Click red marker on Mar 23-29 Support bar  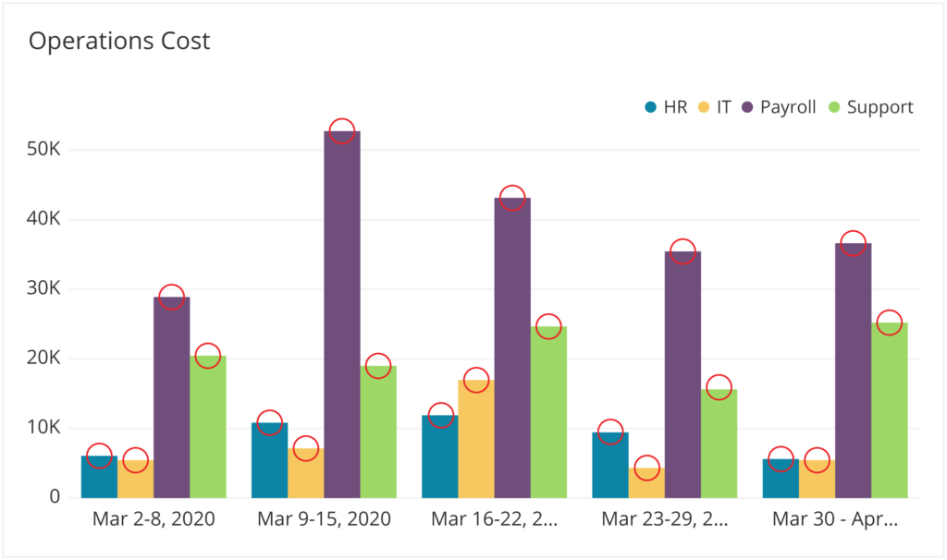click(x=719, y=387)
